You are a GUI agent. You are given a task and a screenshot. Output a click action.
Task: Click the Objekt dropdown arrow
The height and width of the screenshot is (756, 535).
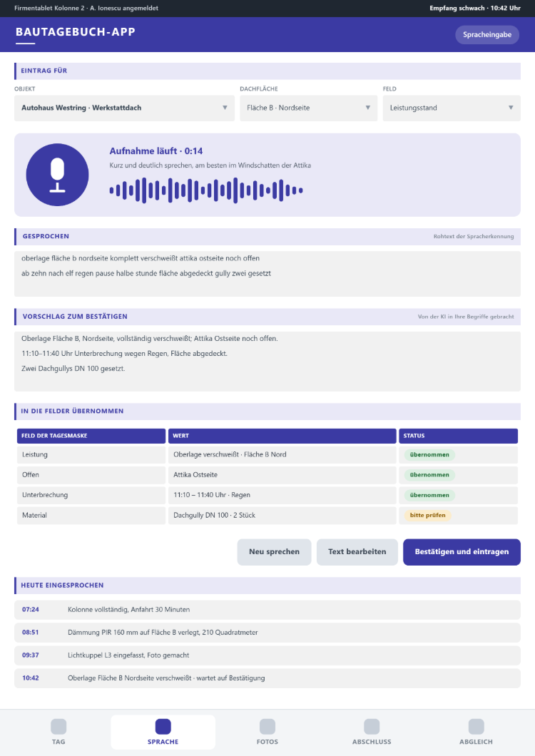tap(225, 108)
